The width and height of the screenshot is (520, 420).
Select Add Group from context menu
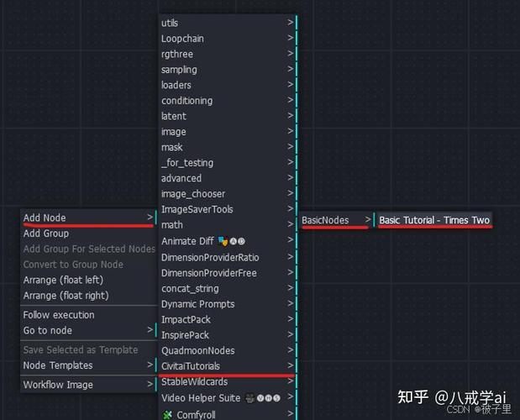pos(88,234)
